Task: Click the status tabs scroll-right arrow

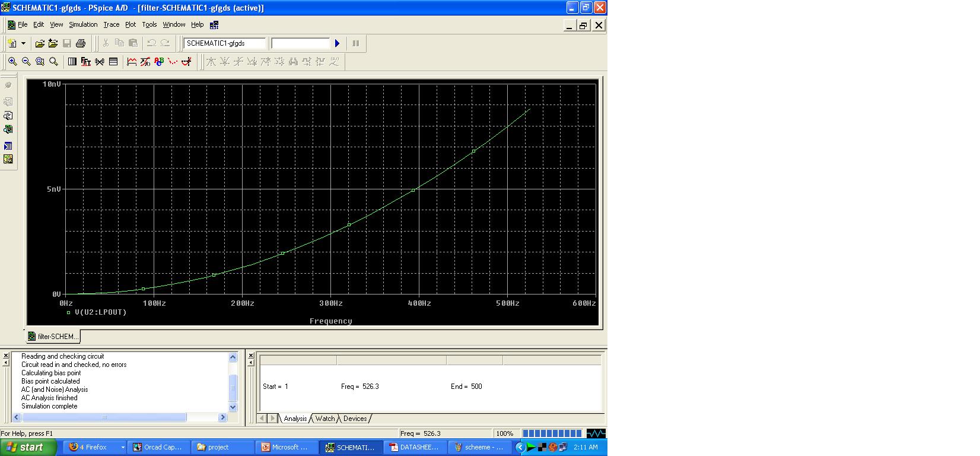Action: pyautogui.click(x=273, y=419)
